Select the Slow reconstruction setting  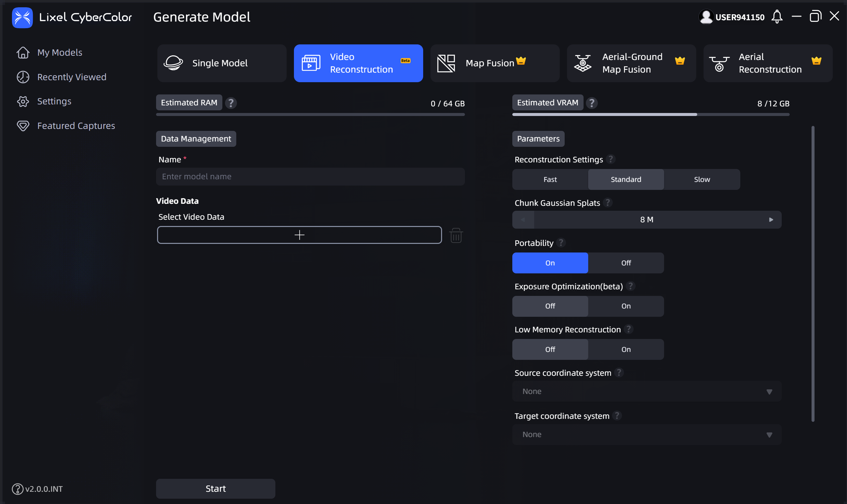click(x=702, y=179)
